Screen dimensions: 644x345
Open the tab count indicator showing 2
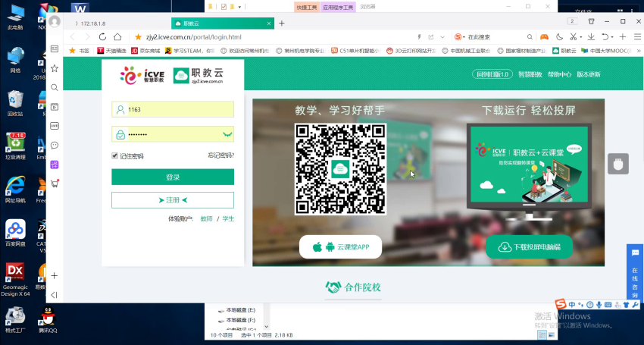pos(572,21)
